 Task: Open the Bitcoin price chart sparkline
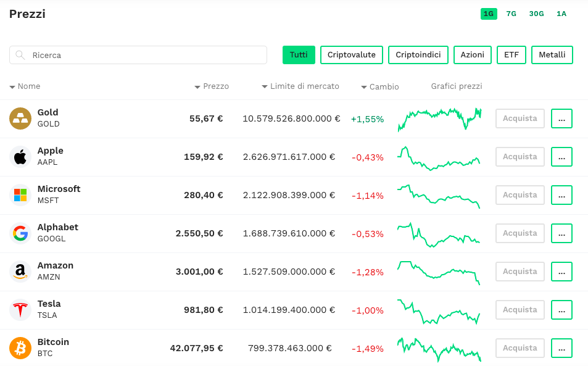[x=439, y=349]
